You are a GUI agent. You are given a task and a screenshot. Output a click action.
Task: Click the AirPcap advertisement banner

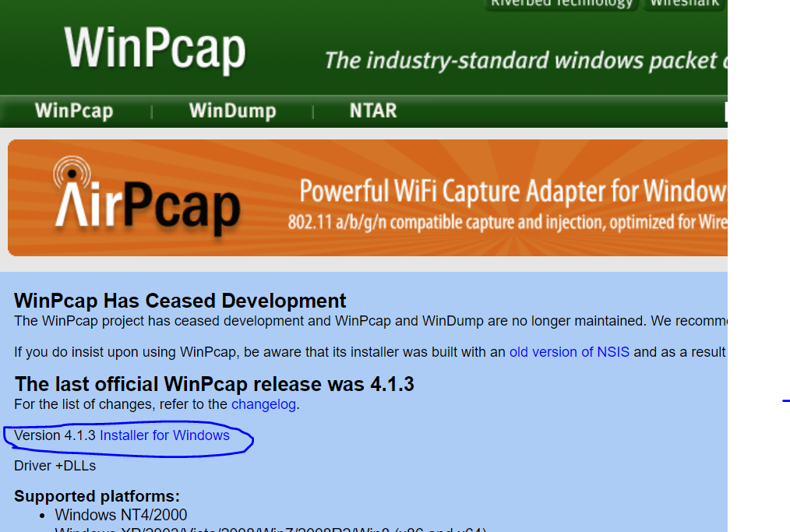pos(367,198)
